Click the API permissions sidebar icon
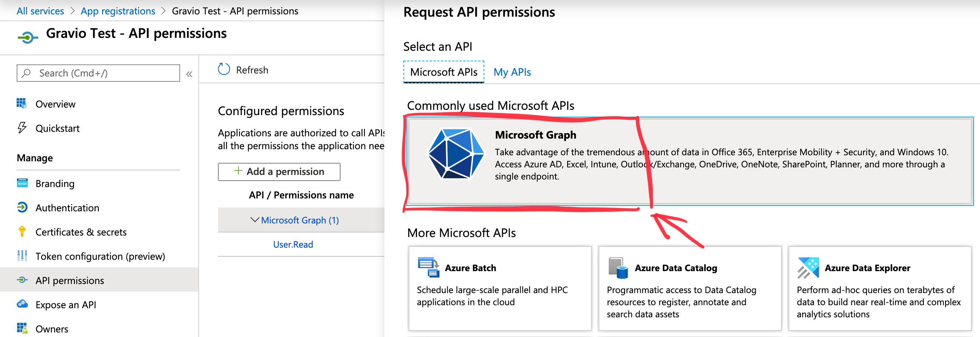This screenshot has height=337, width=980. (x=22, y=280)
